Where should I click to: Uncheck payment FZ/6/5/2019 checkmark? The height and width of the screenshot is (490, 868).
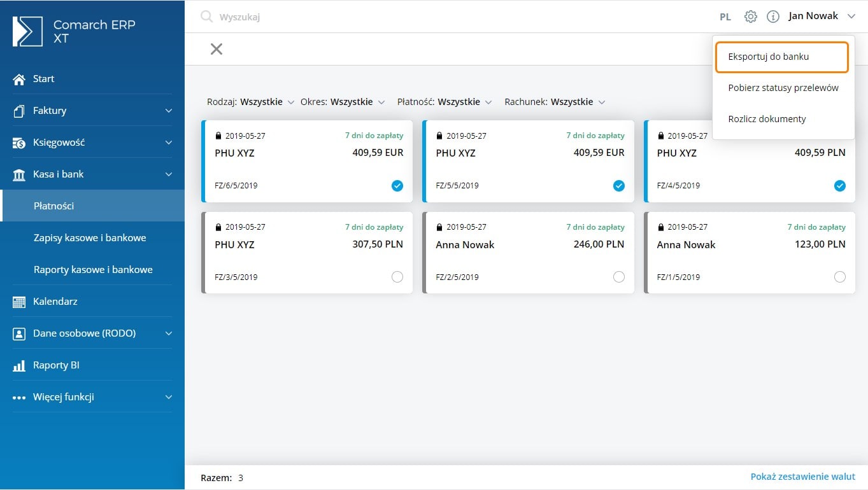point(397,186)
